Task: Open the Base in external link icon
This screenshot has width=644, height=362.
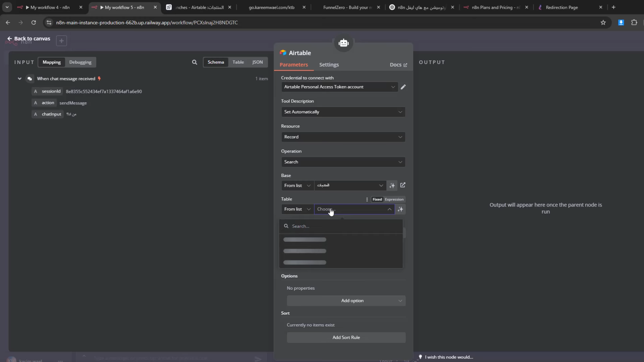Action: tap(403, 185)
